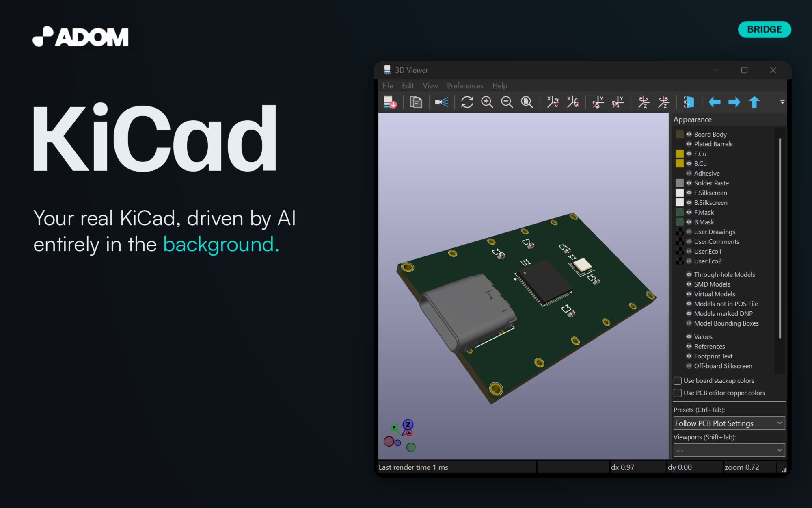Click the BRIDGE badge button

(764, 30)
